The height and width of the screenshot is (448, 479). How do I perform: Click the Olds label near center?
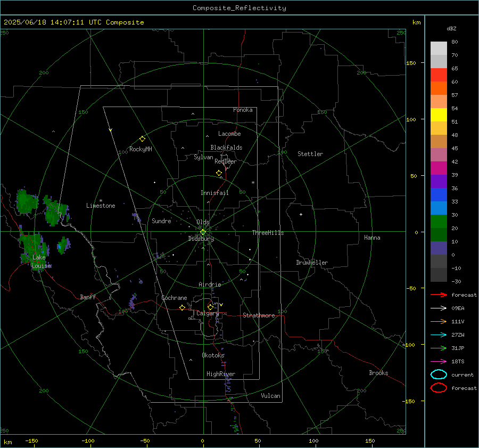203,222
